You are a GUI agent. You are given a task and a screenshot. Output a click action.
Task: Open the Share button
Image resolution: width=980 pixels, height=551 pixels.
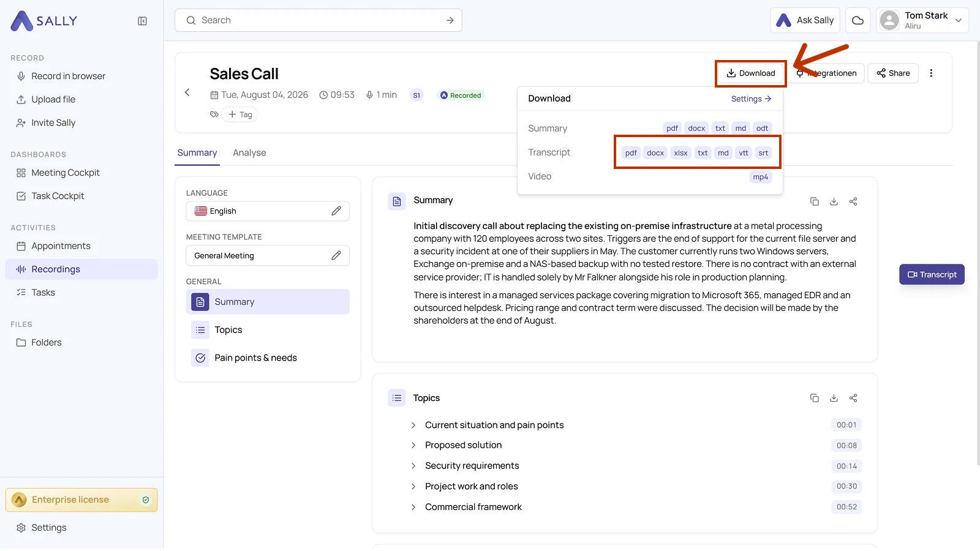(893, 73)
